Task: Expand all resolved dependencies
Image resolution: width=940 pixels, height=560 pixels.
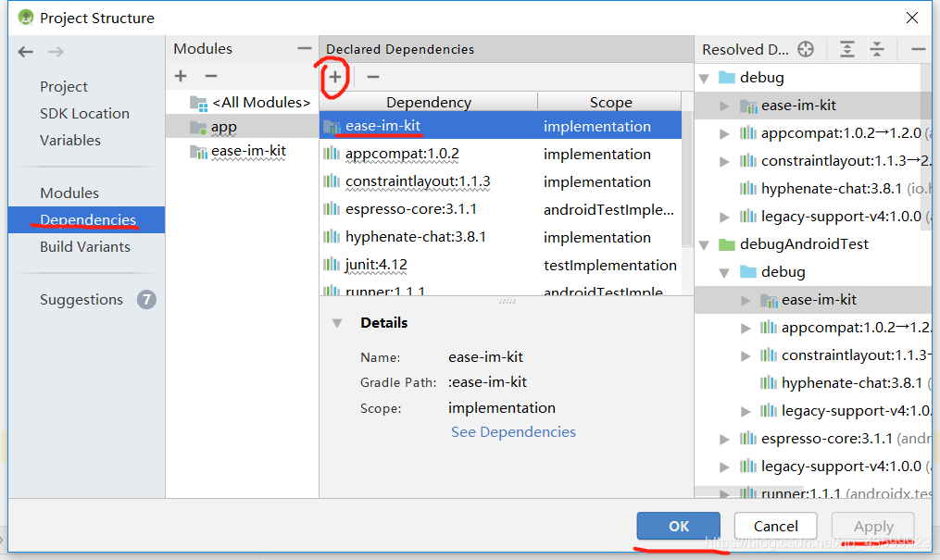Action: point(847,49)
